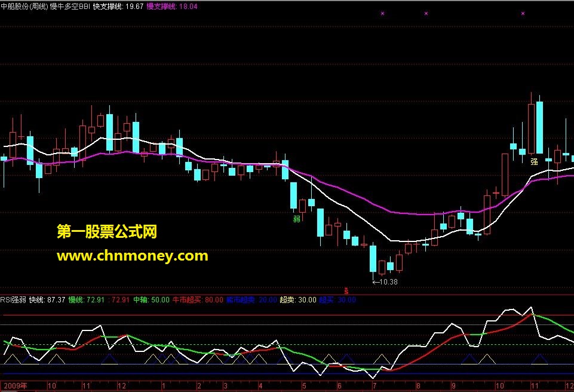
Task: Click the green 弱 signal marker
Action: click(297, 219)
